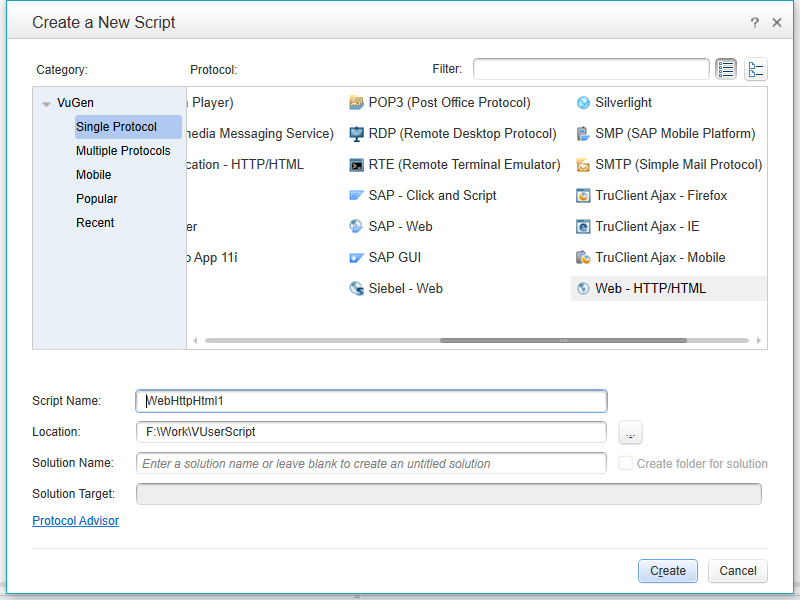Switch to list view of protocols
Image resolution: width=800 pixels, height=600 pixels.
point(726,69)
